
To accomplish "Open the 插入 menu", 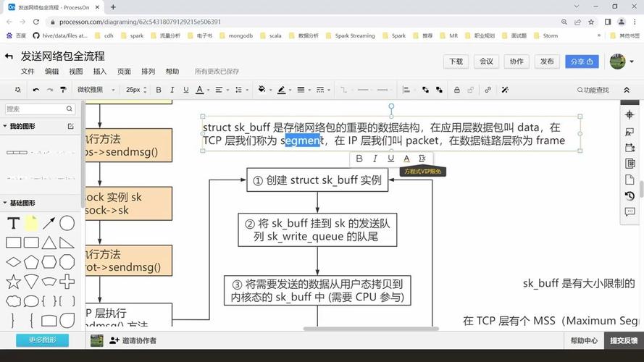I will [100, 72].
